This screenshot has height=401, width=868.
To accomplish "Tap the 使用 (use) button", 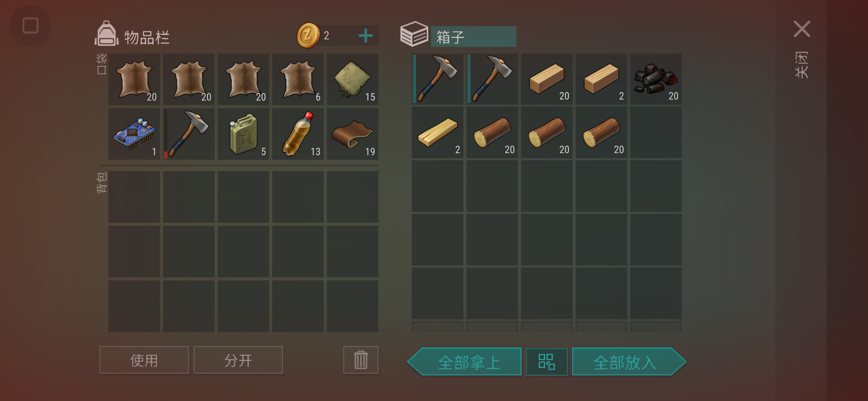I will point(144,360).
